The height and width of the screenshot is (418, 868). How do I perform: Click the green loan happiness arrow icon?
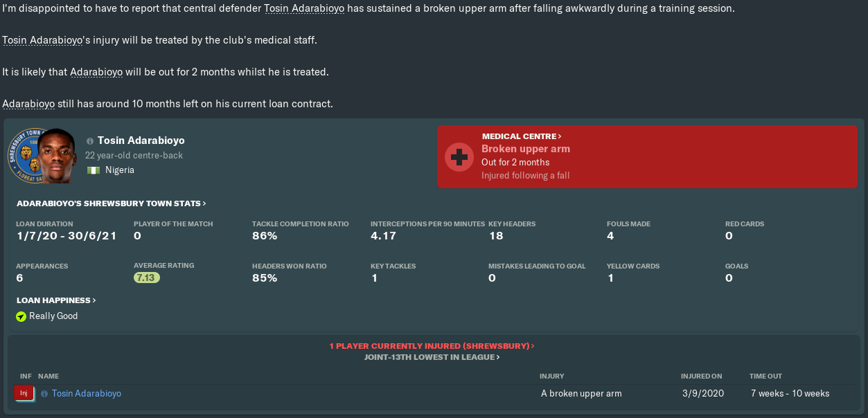(21, 316)
